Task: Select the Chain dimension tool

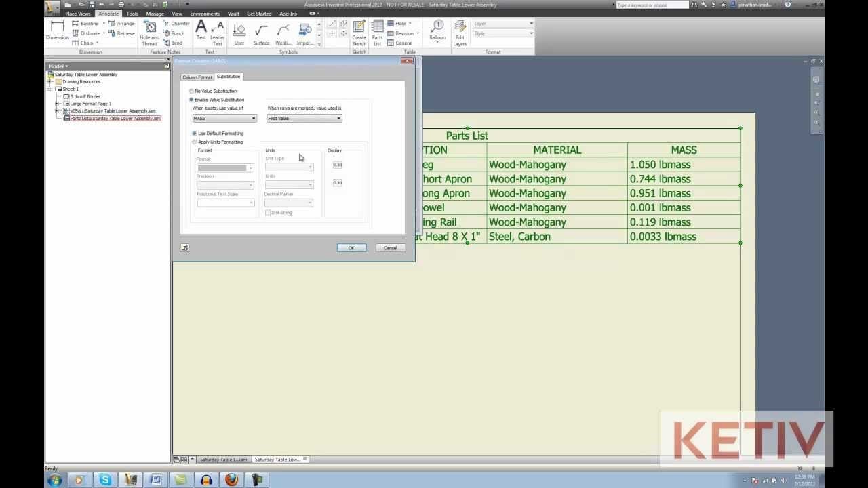Action: [83, 43]
